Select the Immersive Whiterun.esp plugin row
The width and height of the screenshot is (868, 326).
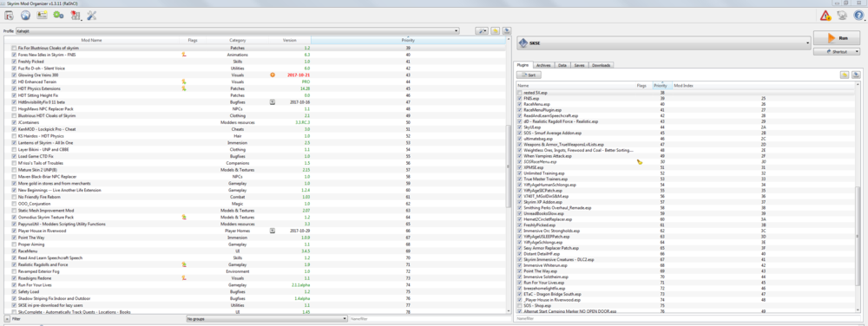click(686, 265)
